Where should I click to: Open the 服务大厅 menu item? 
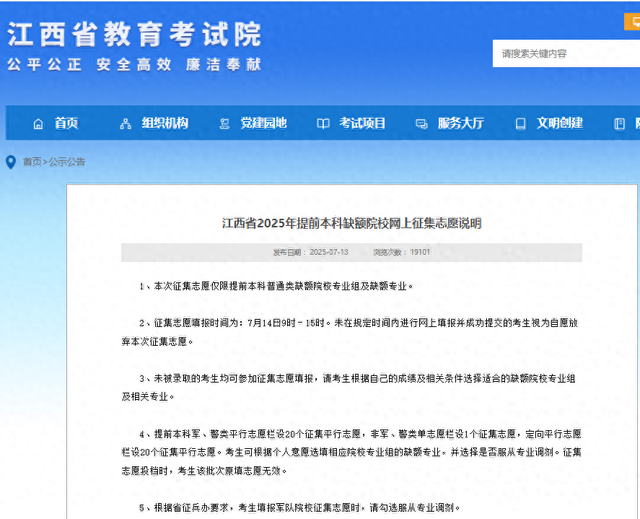tap(460, 124)
